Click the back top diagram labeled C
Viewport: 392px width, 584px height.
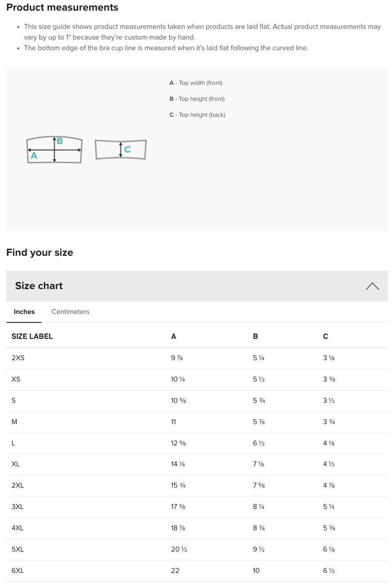point(120,150)
